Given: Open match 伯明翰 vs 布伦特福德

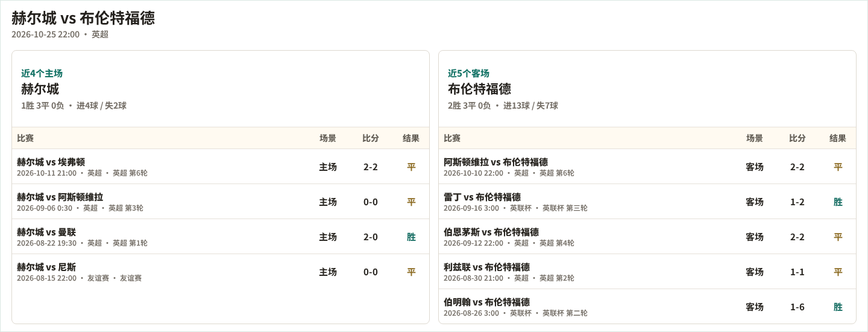Looking at the screenshot, I should click(x=486, y=302).
